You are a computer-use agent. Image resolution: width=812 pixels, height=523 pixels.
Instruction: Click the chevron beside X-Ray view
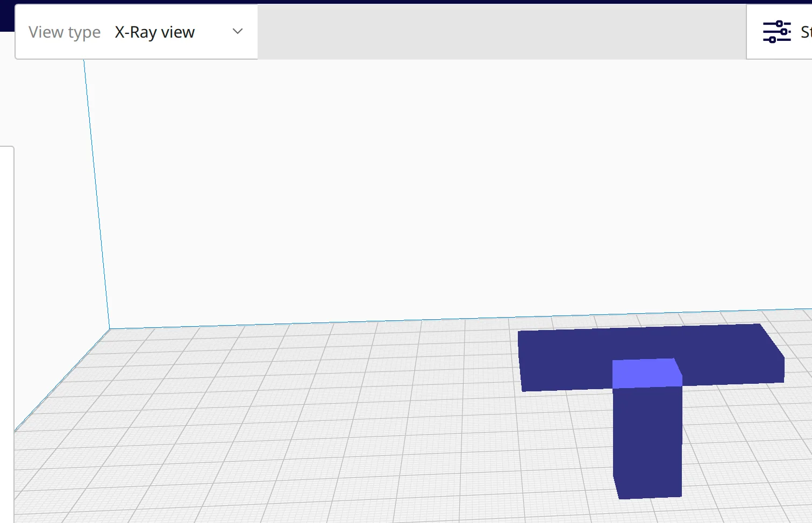pos(238,32)
